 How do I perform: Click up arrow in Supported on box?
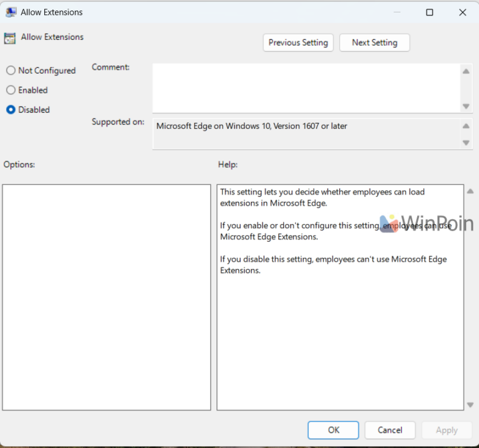tap(466, 126)
